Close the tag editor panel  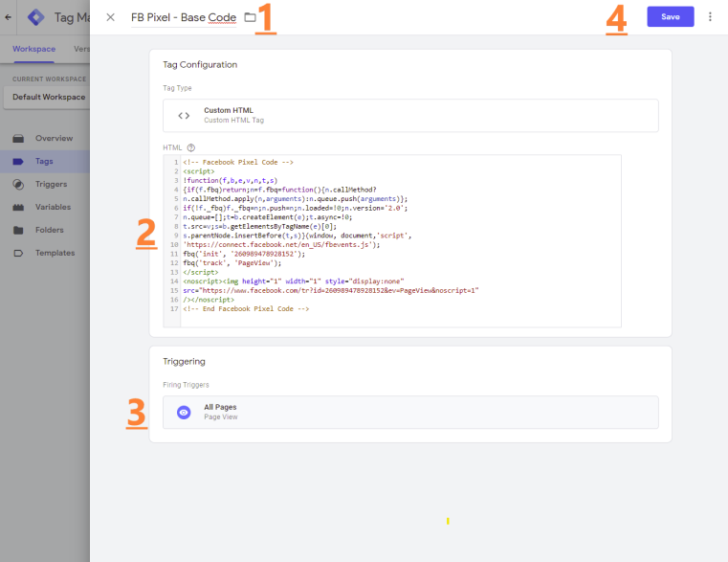click(110, 17)
